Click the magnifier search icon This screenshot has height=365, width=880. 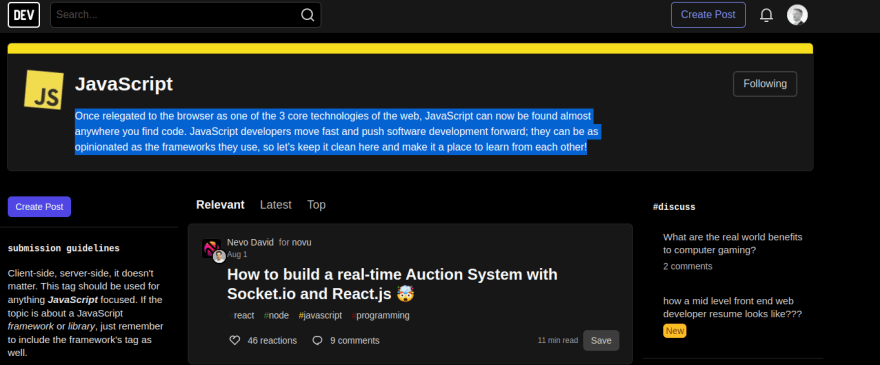pyautogui.click(x=308, y=15)
